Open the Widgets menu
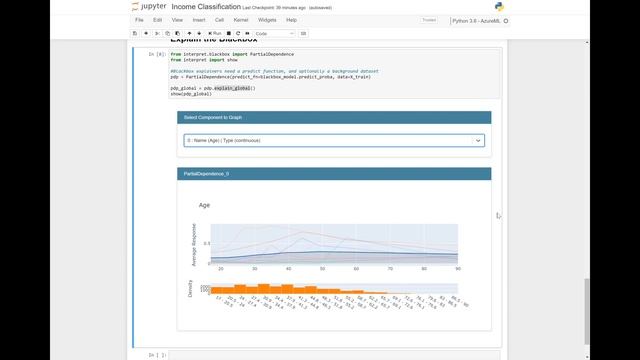The width and height of the screenshot is (640, 360). point(267,20)
